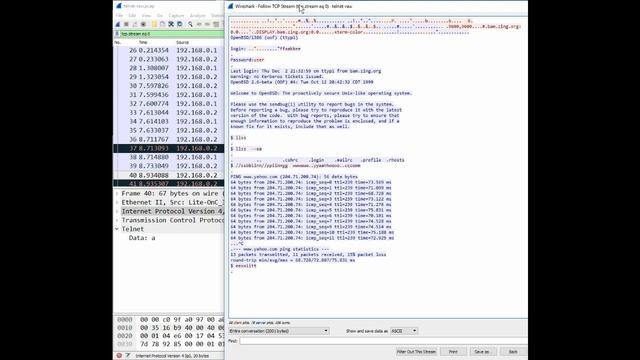Go back in packet history arrow

coord(199,24)
